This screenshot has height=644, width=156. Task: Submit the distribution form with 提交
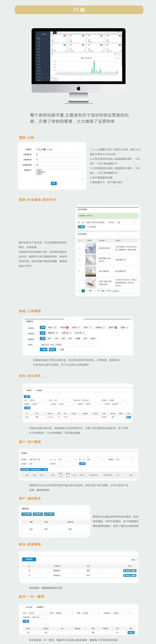tap(54, 183)
